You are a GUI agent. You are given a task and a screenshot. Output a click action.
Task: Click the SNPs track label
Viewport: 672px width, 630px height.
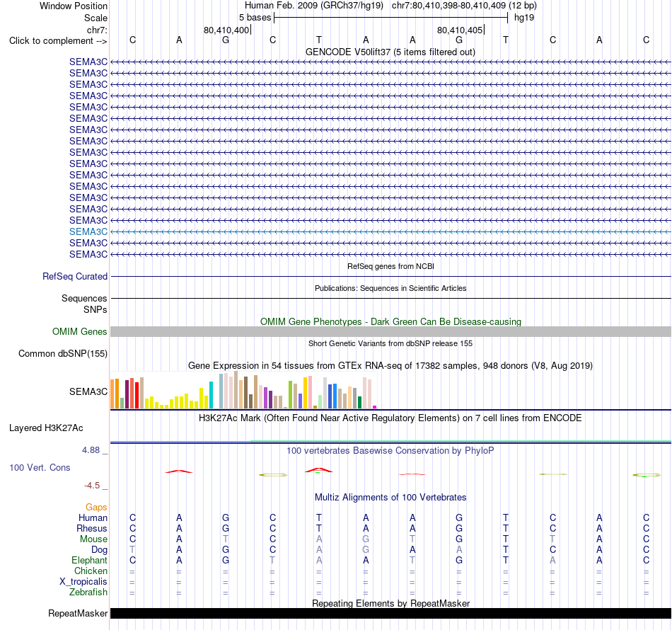(95, 309)
